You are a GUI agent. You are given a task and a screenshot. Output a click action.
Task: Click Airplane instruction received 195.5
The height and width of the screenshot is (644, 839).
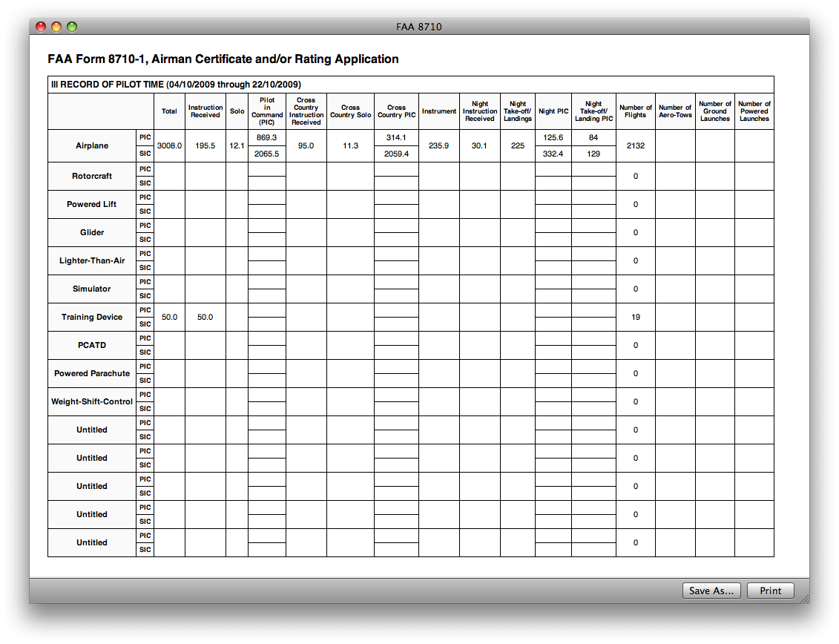click(205, 145)
